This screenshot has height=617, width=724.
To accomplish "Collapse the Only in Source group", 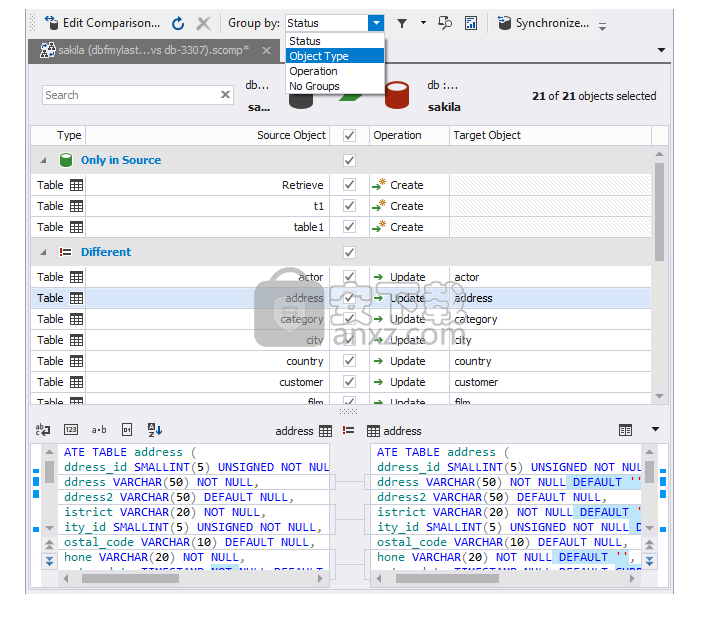I will (x=43, y=160).
